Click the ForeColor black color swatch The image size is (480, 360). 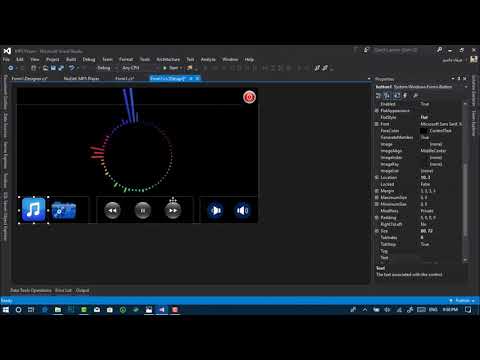point(424,131)
